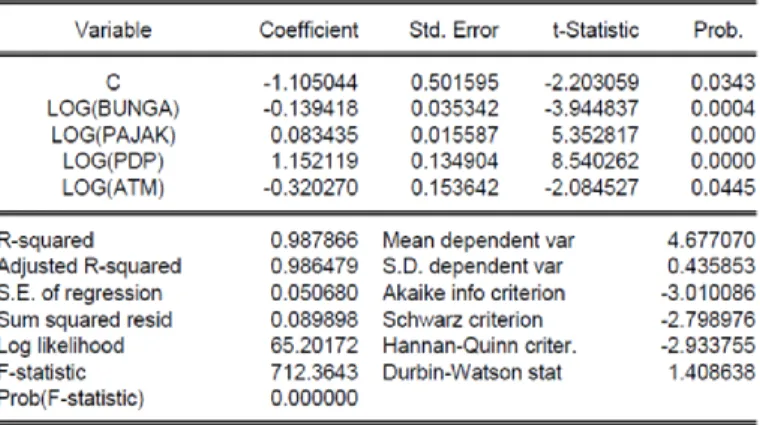Select the Akaike info criterion label
The image size is (760, 425).
[x=474, y=293]
